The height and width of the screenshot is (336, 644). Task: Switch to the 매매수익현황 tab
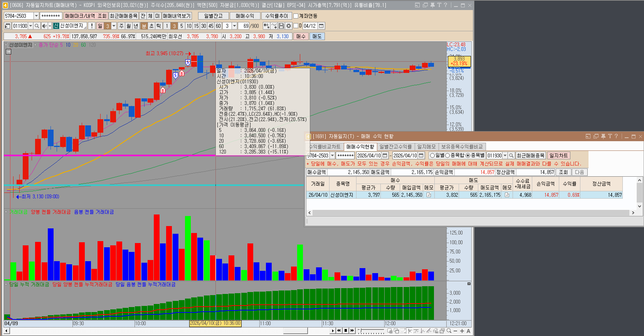pyautogui.click(x=360, y=147)
